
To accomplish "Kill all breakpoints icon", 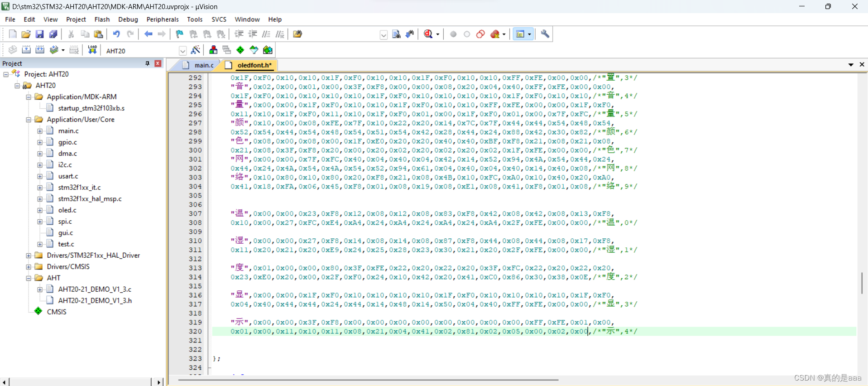I will click(495, 34).
